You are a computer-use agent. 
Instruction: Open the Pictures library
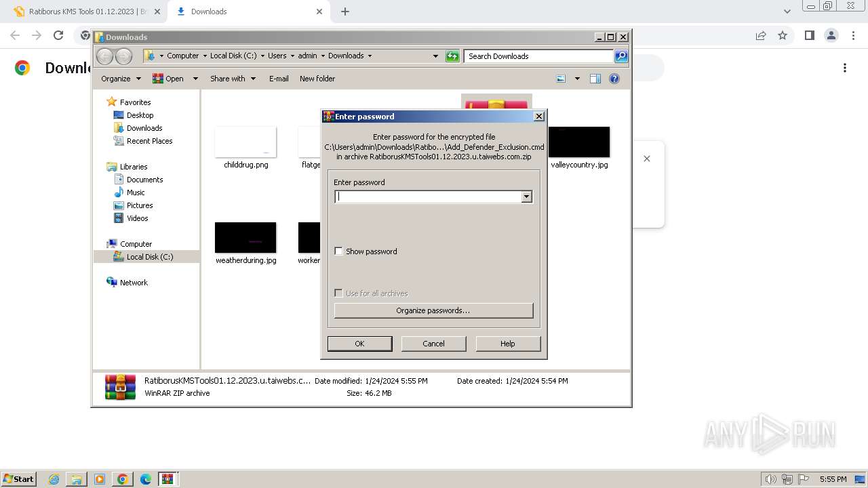point(140,205)
